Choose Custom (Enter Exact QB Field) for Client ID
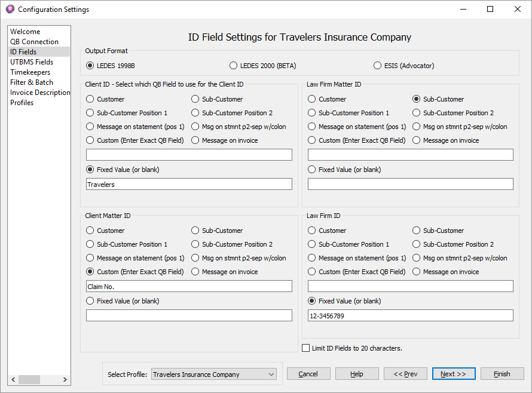532x393 pixels. point(134,140)
